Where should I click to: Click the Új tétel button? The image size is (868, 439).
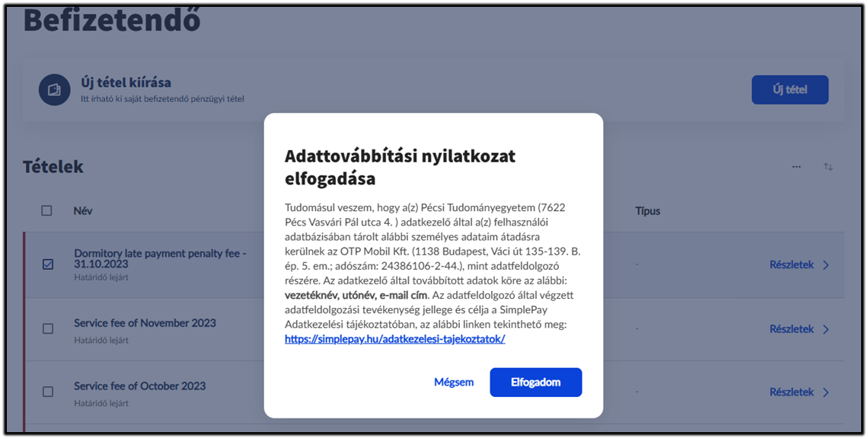click(790, 90)
